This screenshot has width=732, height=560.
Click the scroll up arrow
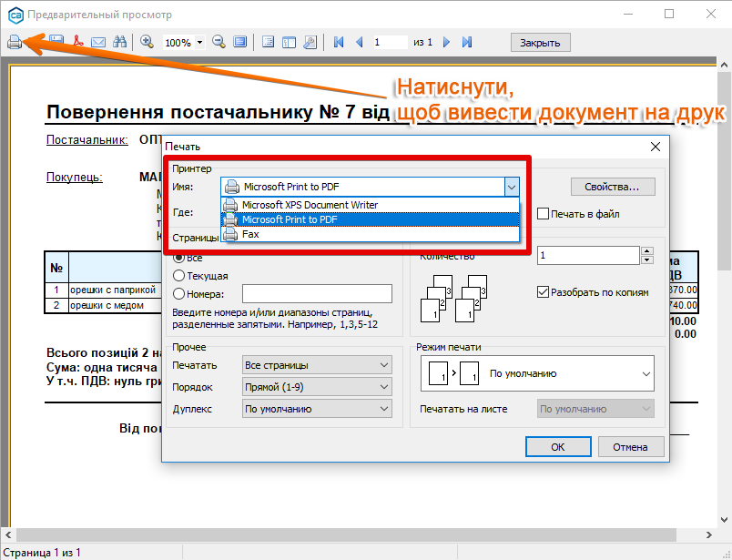coord(724,65)
